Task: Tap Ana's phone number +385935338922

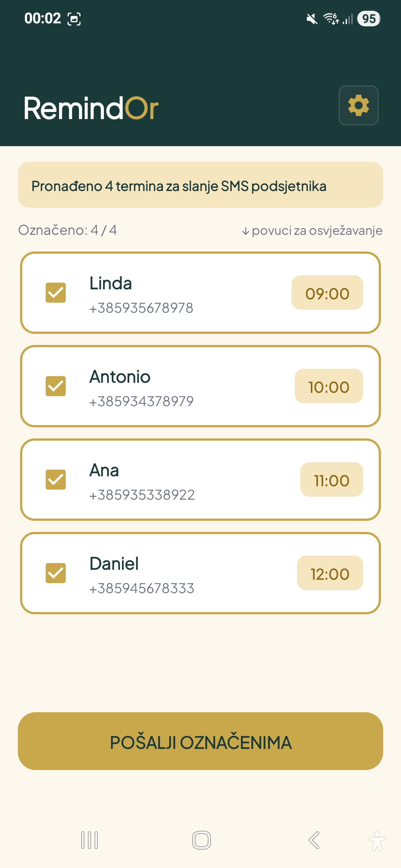Action: tap(142, 495)
